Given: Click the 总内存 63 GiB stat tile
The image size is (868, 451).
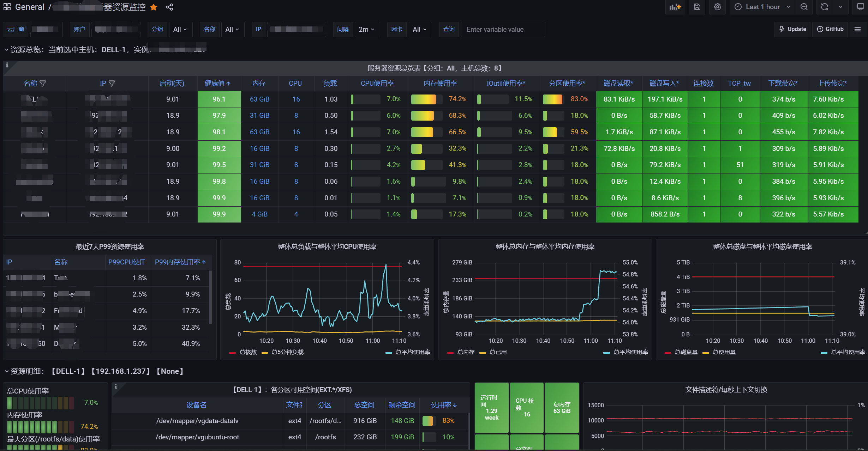Looking at the screenshot, I should [x=562, y=408].
